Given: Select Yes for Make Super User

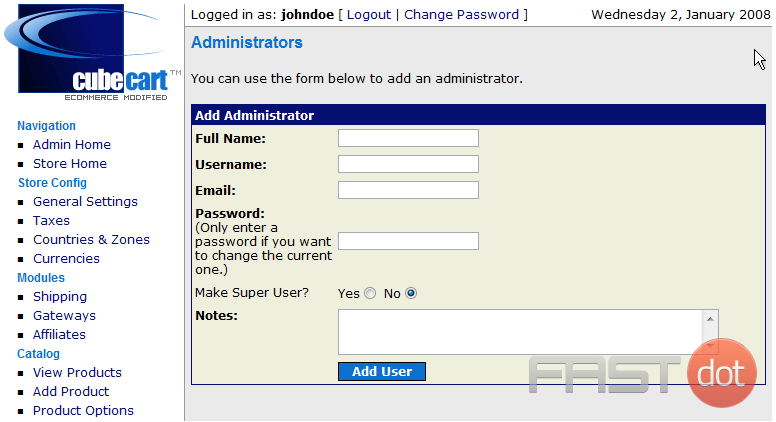Looking at the screenshot, I should [x=370, y=293].
